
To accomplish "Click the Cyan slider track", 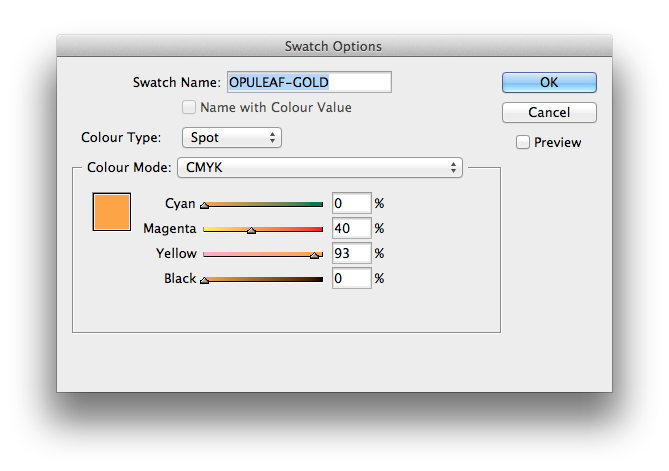I will (263, 203).
